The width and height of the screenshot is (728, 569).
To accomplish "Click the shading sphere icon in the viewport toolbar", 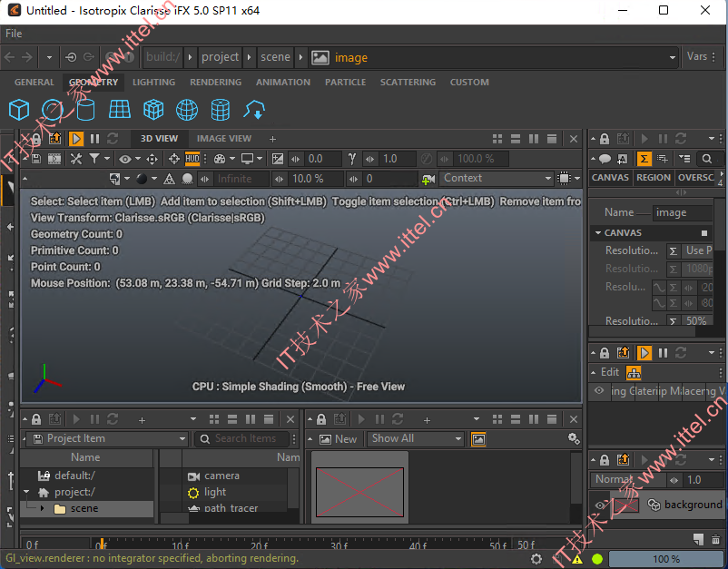I will (x=142, y=179).
